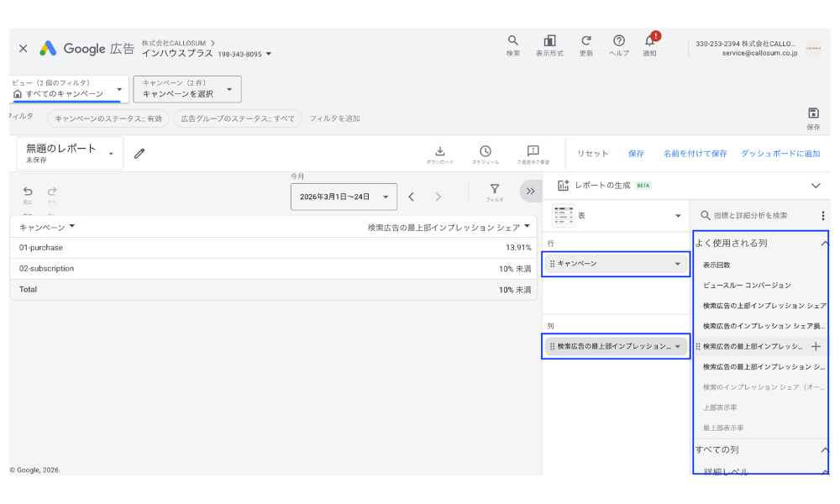Open the report filter (フィルタ) funnel icon

495,192
